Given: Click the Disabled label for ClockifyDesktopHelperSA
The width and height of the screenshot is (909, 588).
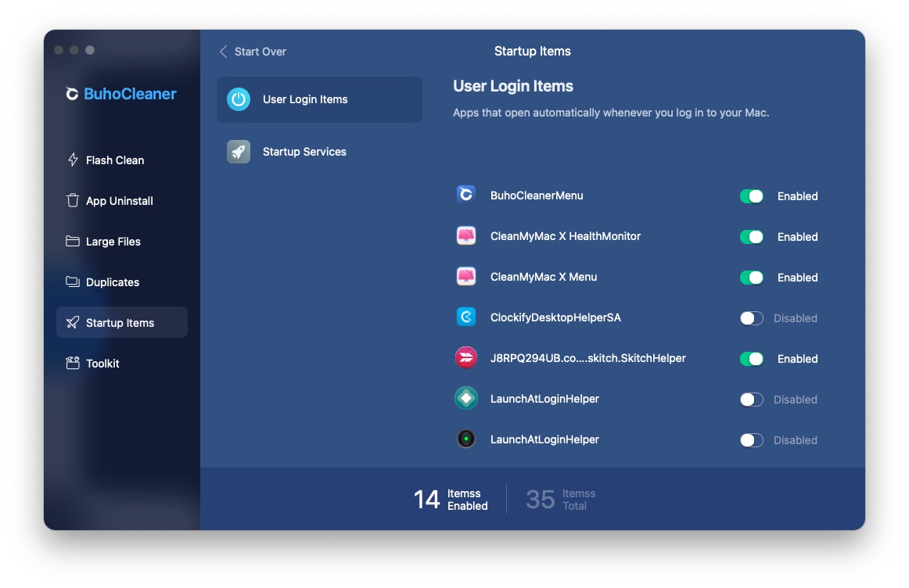Looking at the screenshot, I should pos(796,318).
